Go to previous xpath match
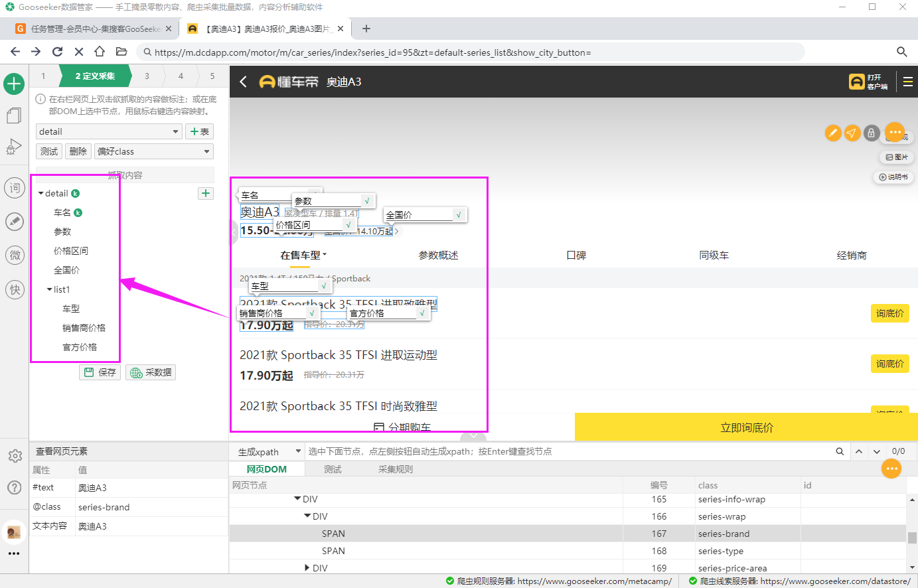The width and height of the screenshot is (918, 588). [859, 451]
